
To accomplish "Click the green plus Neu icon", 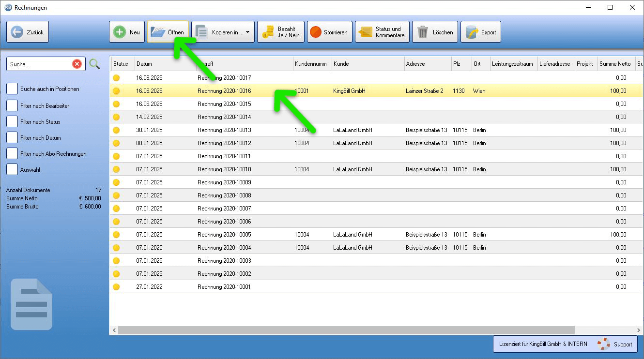I will (119, 32).
